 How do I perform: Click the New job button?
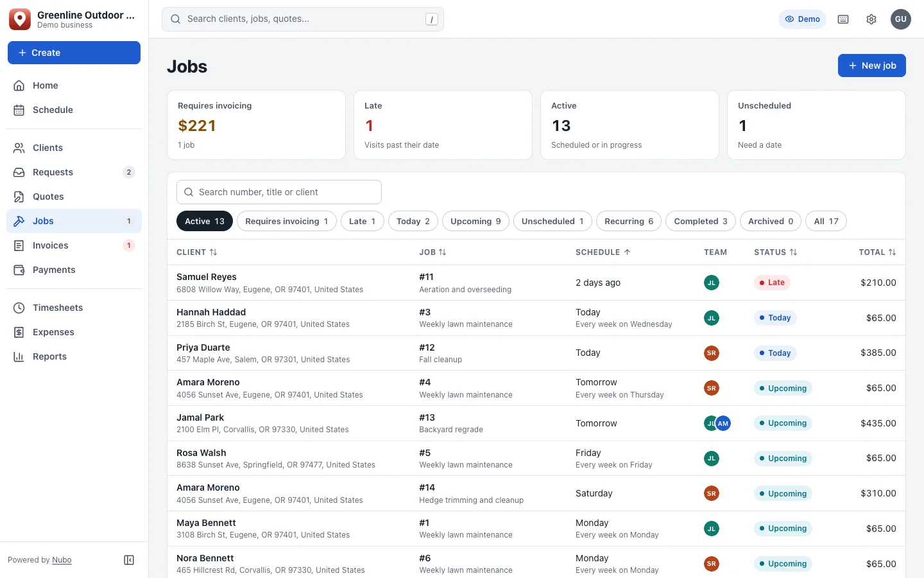(871, 66)
